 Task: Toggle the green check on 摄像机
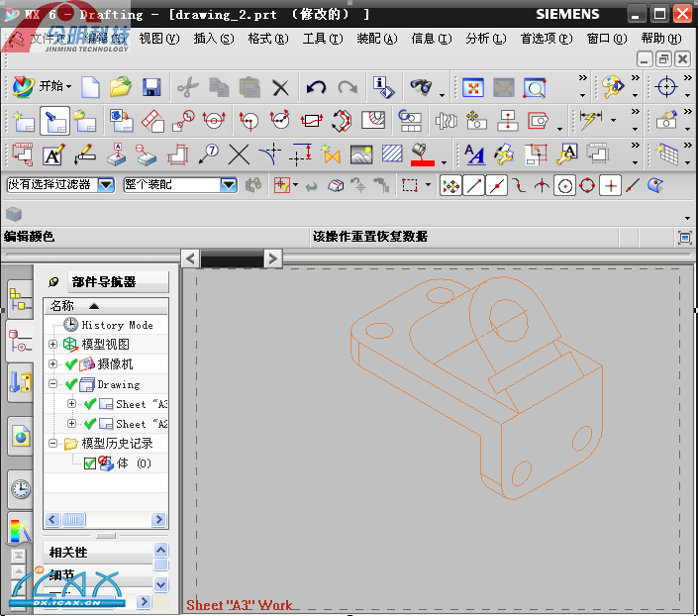pyautogui.click(x=70, y=364)
